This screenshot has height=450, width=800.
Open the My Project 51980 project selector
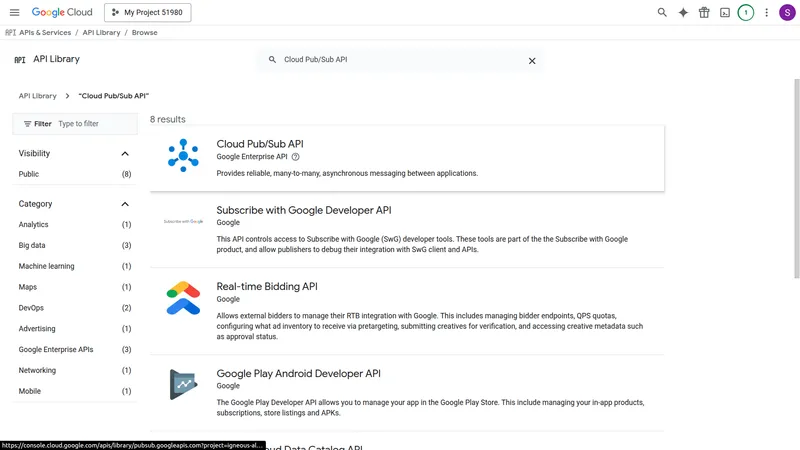click(x=147, y=12)
